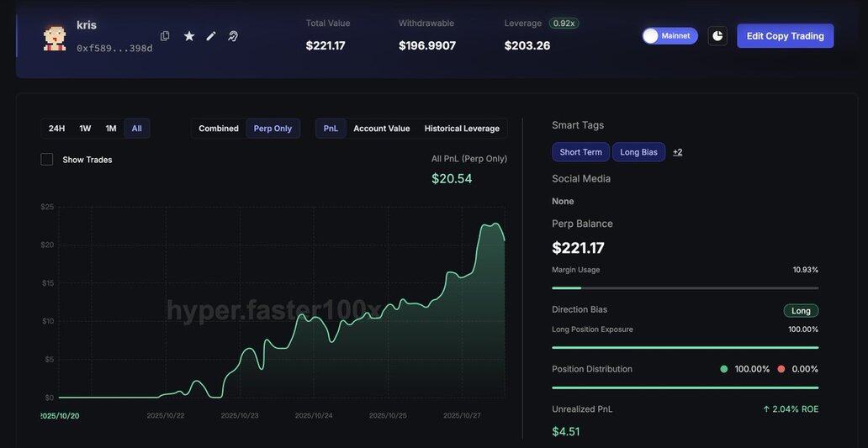Open the Historical Leverage chart

[x=462, y=129]
